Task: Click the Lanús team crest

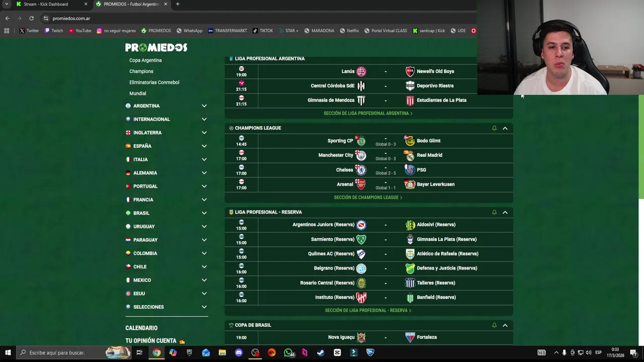Action: point(361,71)
